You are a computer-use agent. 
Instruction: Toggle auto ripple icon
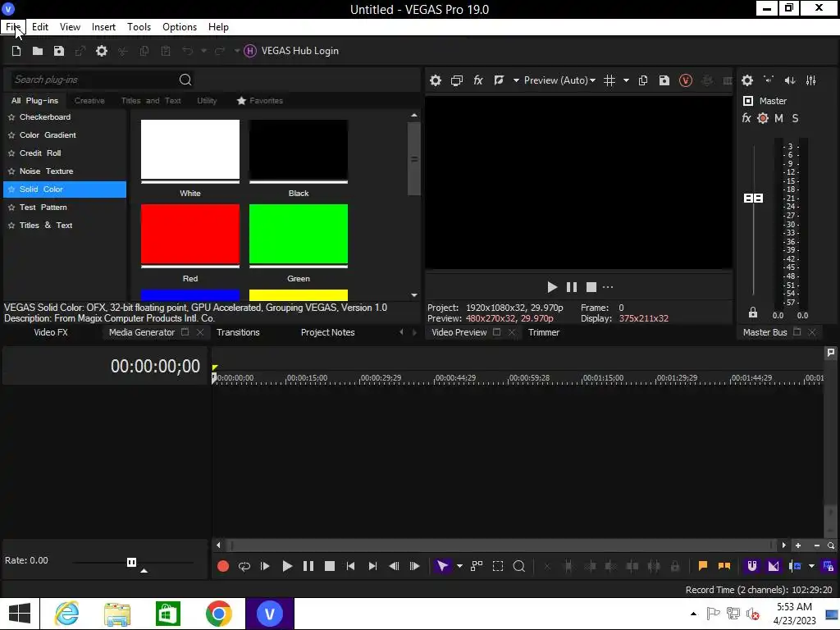795,566
